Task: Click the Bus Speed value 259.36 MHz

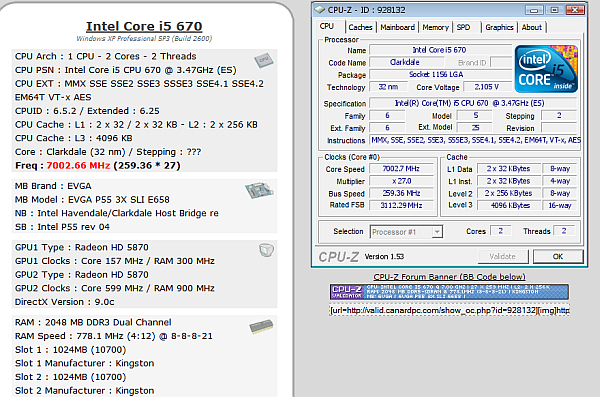Action: pos(401,193)
